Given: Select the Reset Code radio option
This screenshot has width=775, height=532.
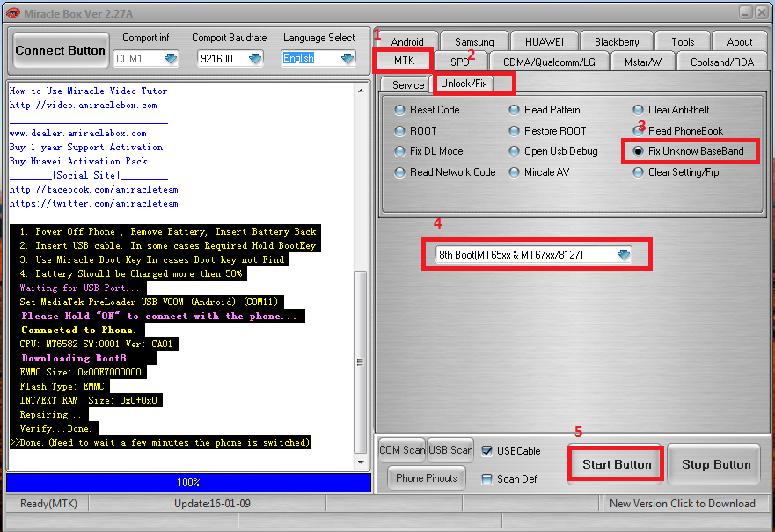Looking at the screenshot, I should pyautogui.click(x=428, y=110).
